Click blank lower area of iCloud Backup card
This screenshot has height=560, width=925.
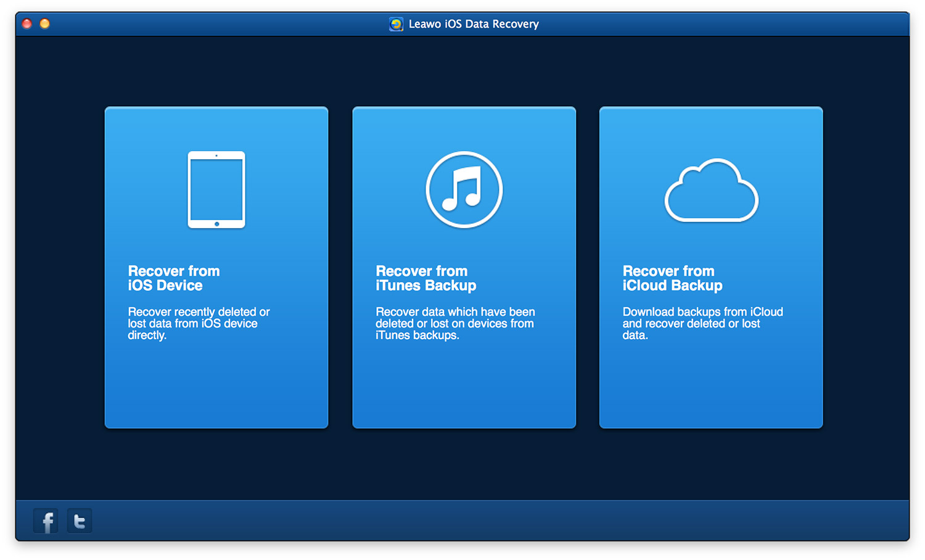pos(711,389)
